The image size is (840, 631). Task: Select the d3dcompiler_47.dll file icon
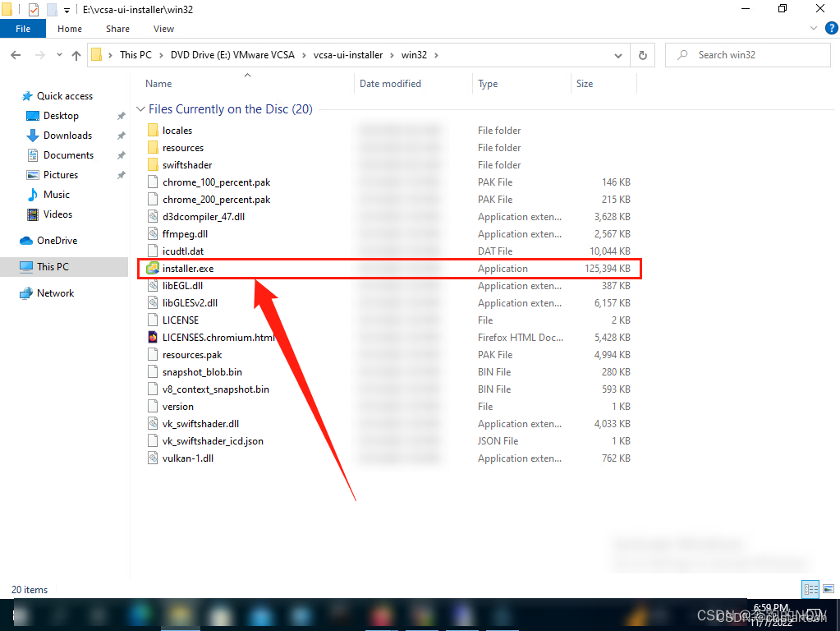point(153,217)
